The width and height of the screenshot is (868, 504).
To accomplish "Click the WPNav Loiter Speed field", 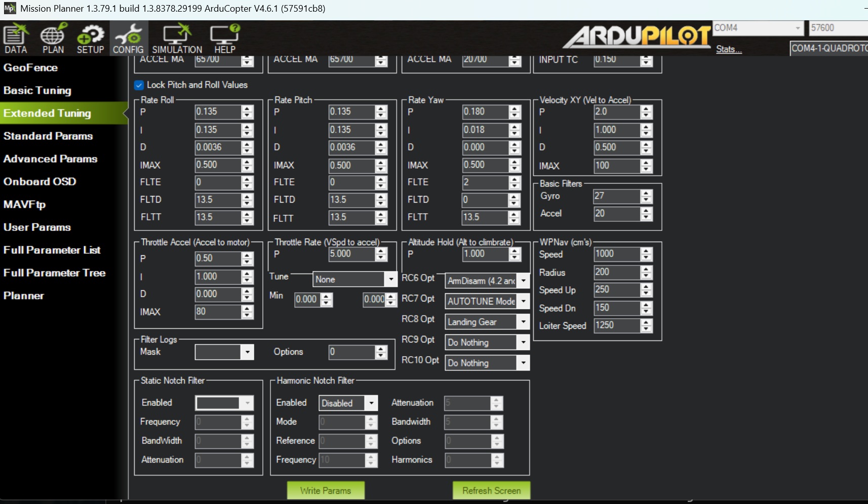I will pyautogui.click(x=617, y=325).
